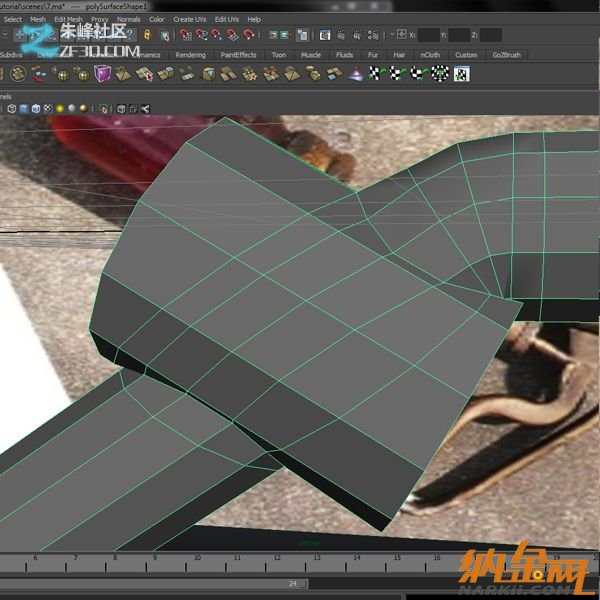The height and width of the screenshot is (600, 600).
Task: Open the Select menu
Action: click(x=13, y=20)
